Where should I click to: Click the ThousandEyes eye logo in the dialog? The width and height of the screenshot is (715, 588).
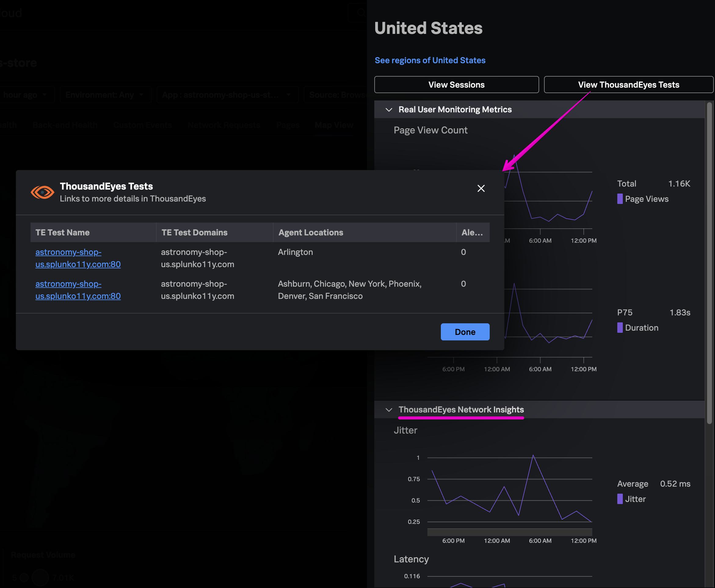(x=42, y=192)
